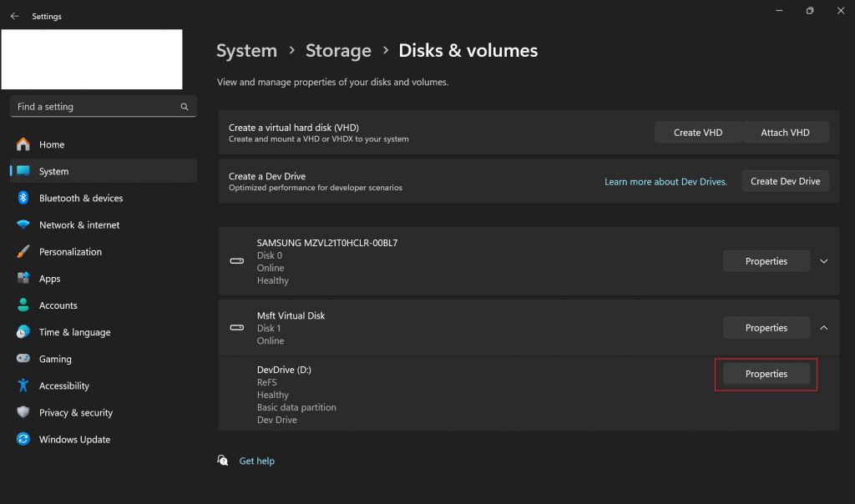
Task: Open the Gaming settings section
Action: tap(55, 359)
